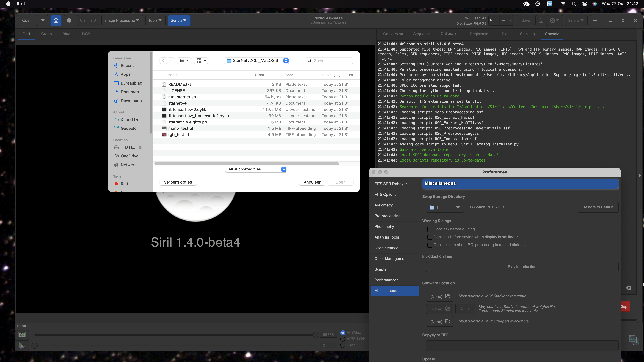Image resolution: width=644 pixels, height=362 pixels.
Task: Click the home working directory icon
Action: click(56, 20)
